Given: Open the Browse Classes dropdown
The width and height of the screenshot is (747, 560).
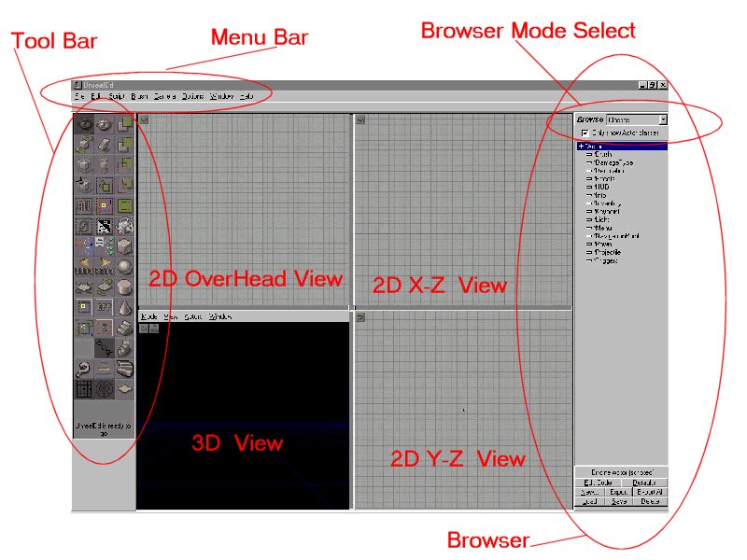Looking at the screenshot, I should (637, 119).
